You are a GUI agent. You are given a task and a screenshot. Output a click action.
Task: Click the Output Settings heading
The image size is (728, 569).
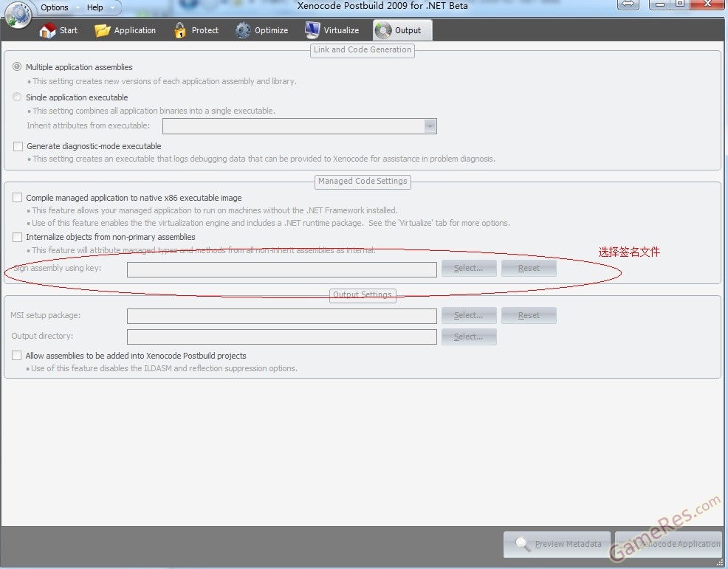click(x=362, y=294)
